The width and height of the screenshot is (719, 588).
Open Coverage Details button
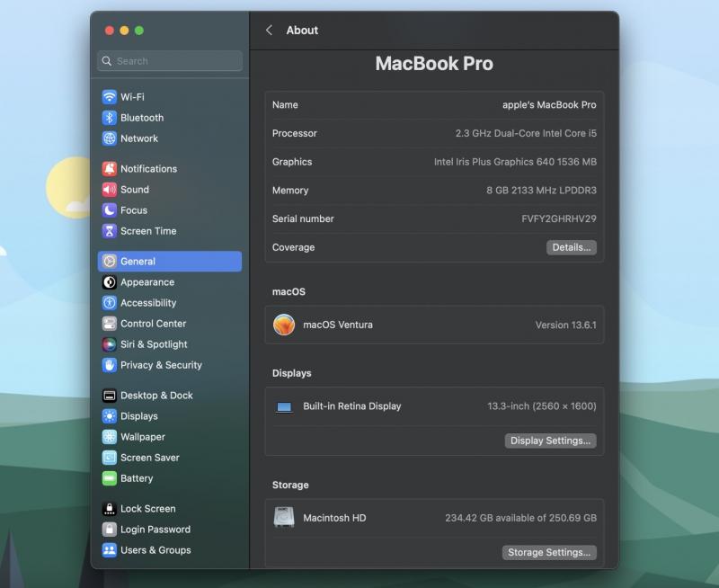point(572,247)
